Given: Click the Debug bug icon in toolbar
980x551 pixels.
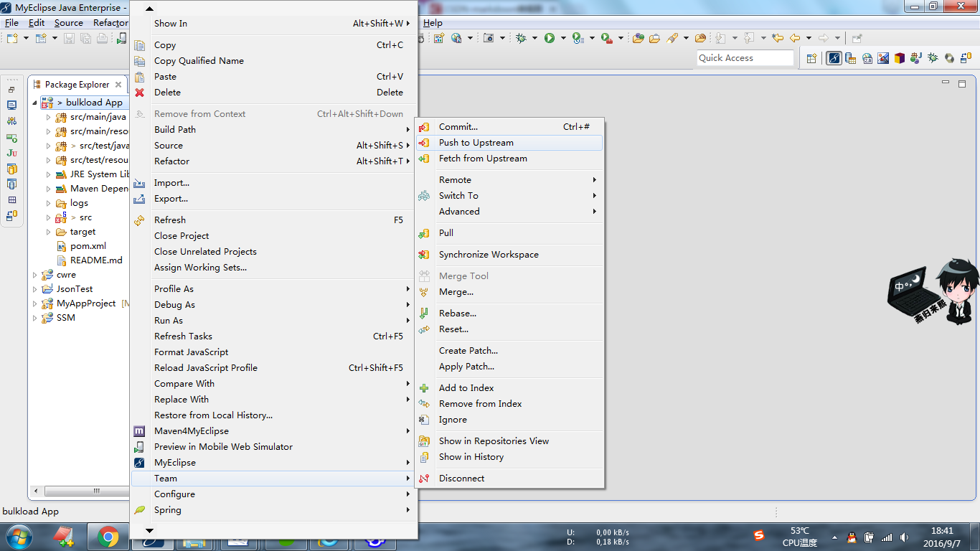Looking at the screenshot, I should (522, 38).
